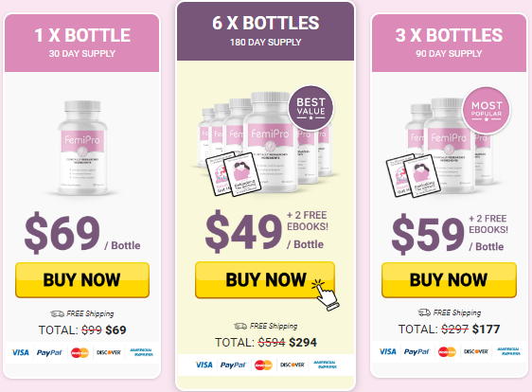Click the $49 per bottle price
The height and width of the screenshot is (392, 532).
pyautogui.click(x=243, y=231)
